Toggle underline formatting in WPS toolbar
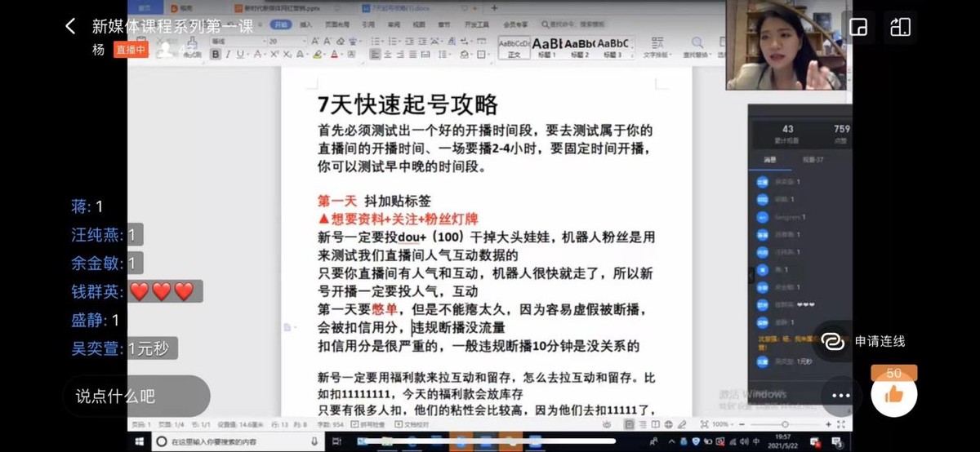 pos(240,54)
